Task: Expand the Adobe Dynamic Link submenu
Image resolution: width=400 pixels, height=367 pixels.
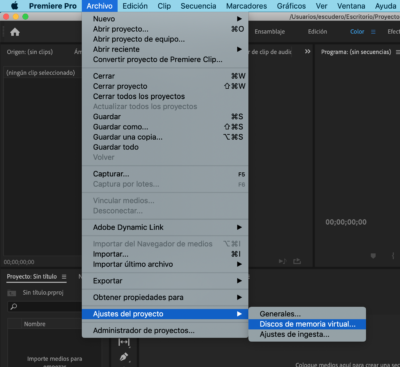Action: click(x=165, y=227)
